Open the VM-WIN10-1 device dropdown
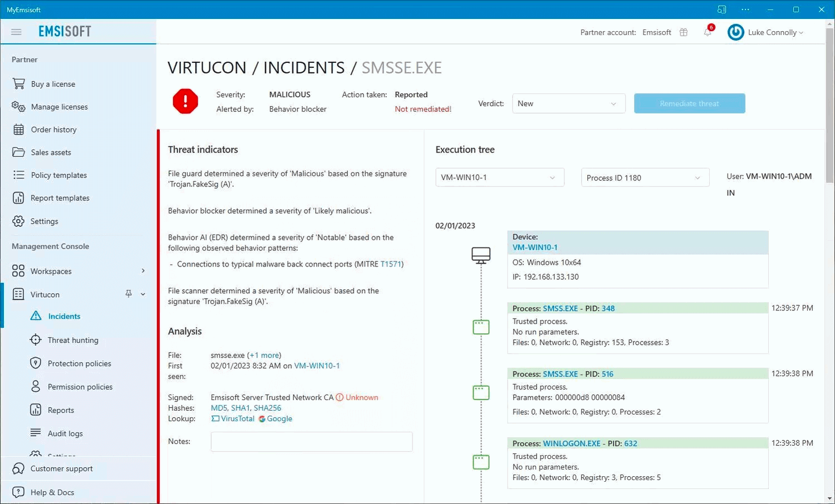835x504 pixels. 499,177
